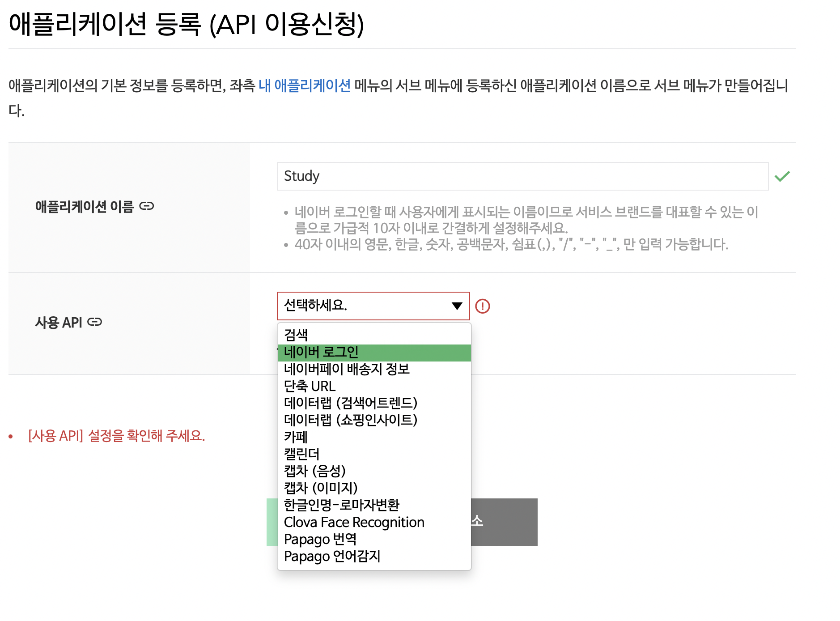Choose 캡차 (이미지) option
The width and height of the screenshot is (840, 621).
374,489
